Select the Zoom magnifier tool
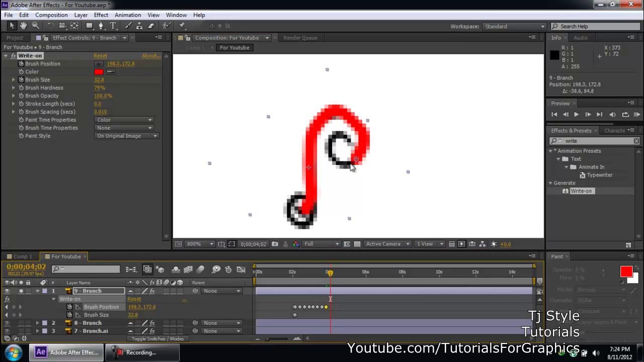The image size is (644, 362). coord(36,26)
